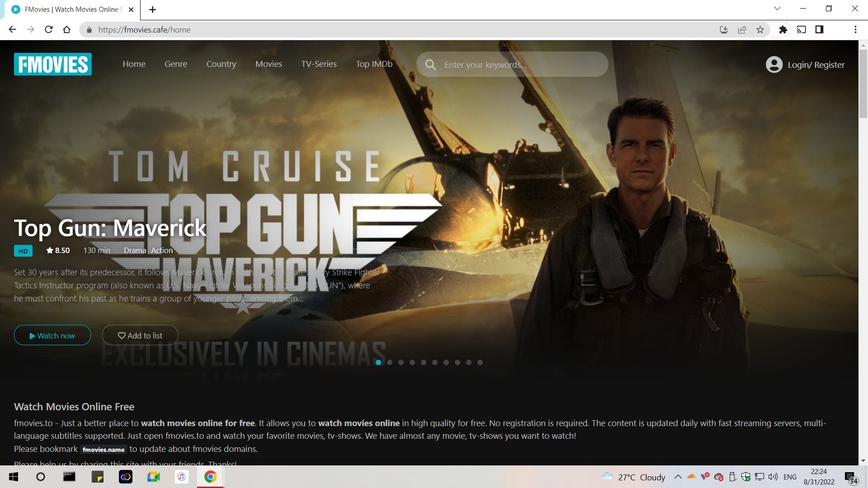Select the Action genre link
Screen dimensions: 868x488
coord(162,250)
